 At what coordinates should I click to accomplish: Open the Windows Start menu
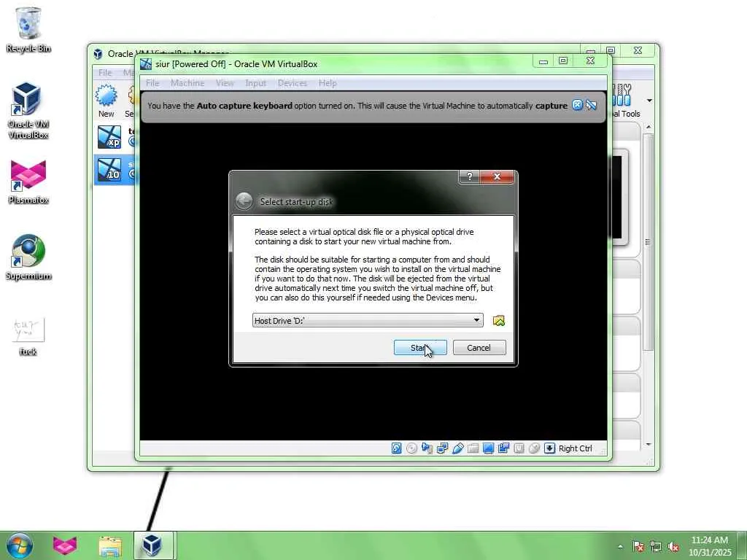[x=19, y=545]
